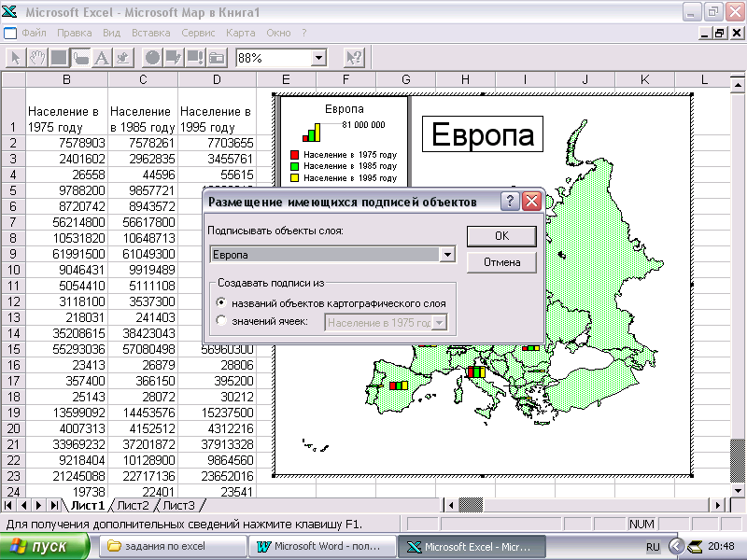Restore the workbook window via menu-bar restore button
747x560 pixels.
(719, 33)
